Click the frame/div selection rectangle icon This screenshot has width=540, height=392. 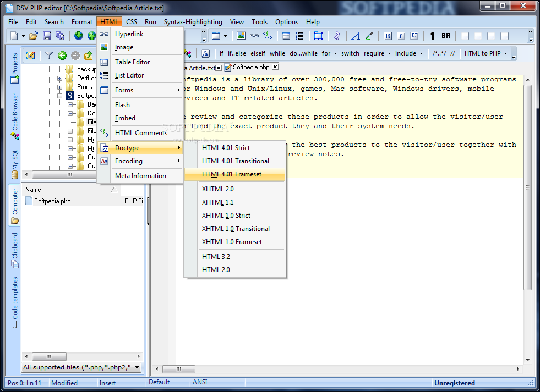click(x=318, y=36)
